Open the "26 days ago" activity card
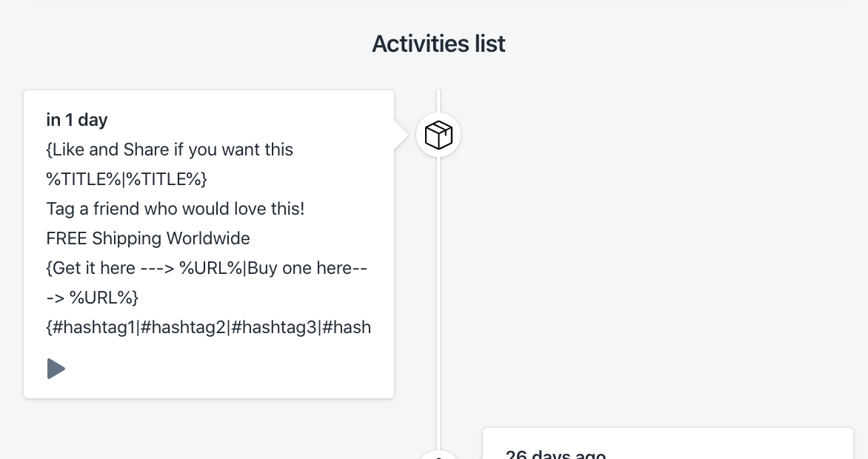This screenshot has height=459, width=868. pyautogui.click(x=667, y=443)
